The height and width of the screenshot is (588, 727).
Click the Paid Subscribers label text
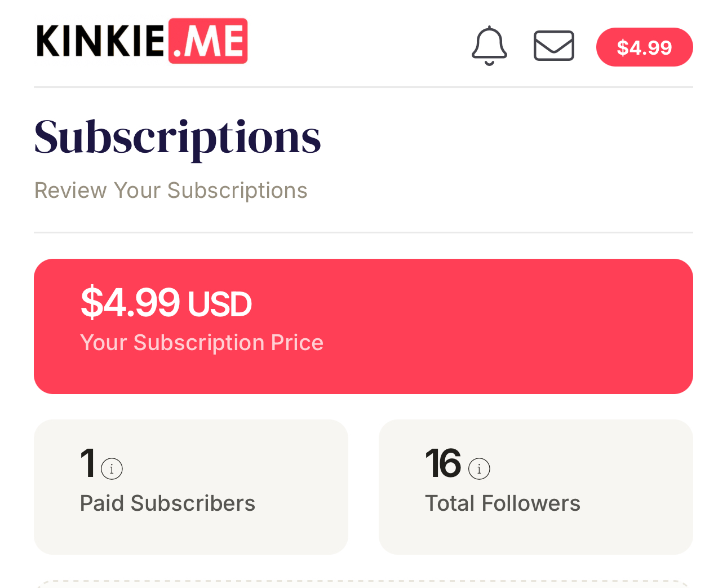pos(167,503)
